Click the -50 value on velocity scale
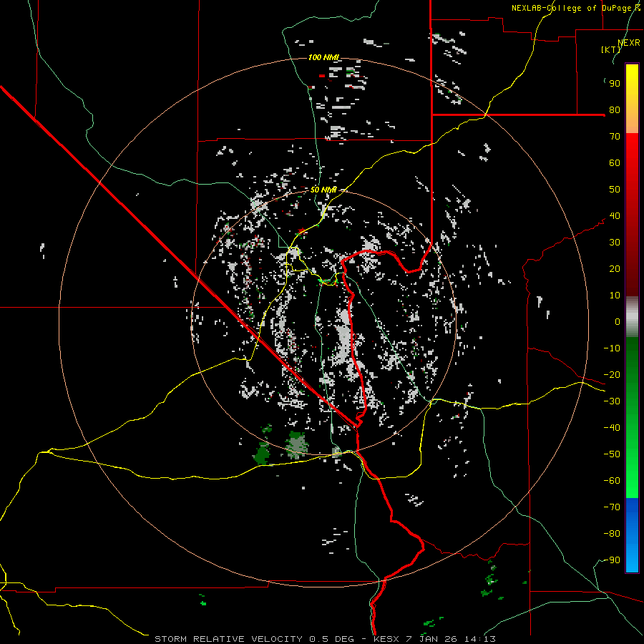The height and width of the screenshot is (644, 644). click(x=612, y=454)
